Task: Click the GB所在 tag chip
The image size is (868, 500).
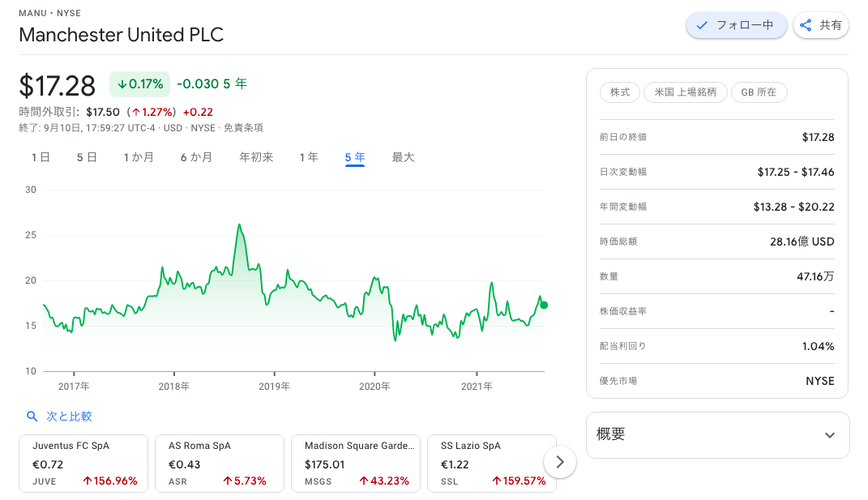Action: [759, 92]
